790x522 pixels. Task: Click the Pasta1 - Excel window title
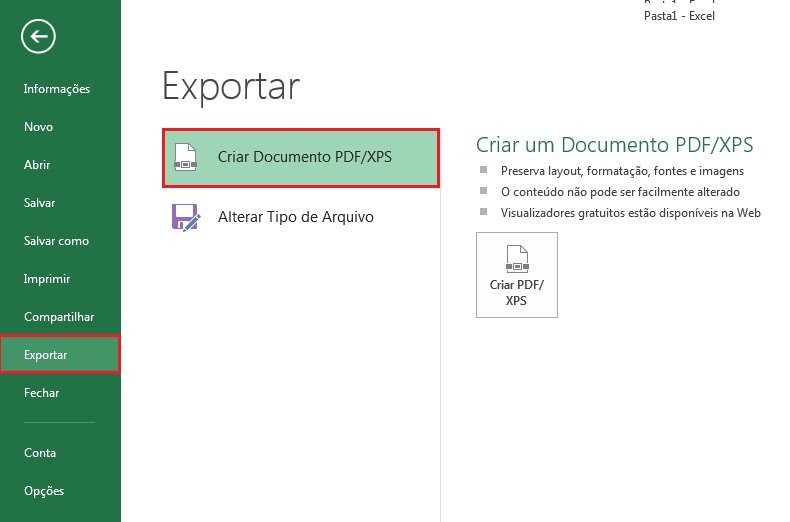(x=679, y=16)
